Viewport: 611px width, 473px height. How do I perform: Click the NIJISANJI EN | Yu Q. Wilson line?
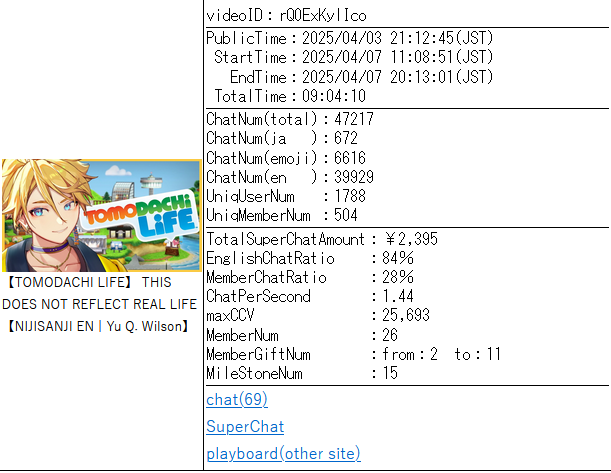99,326
